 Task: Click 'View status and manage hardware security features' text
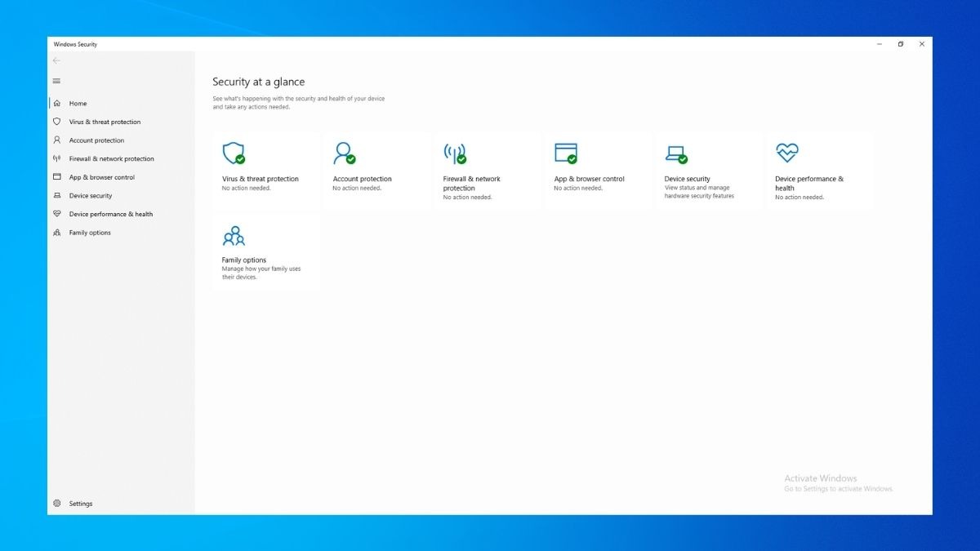tap(699, 192)
